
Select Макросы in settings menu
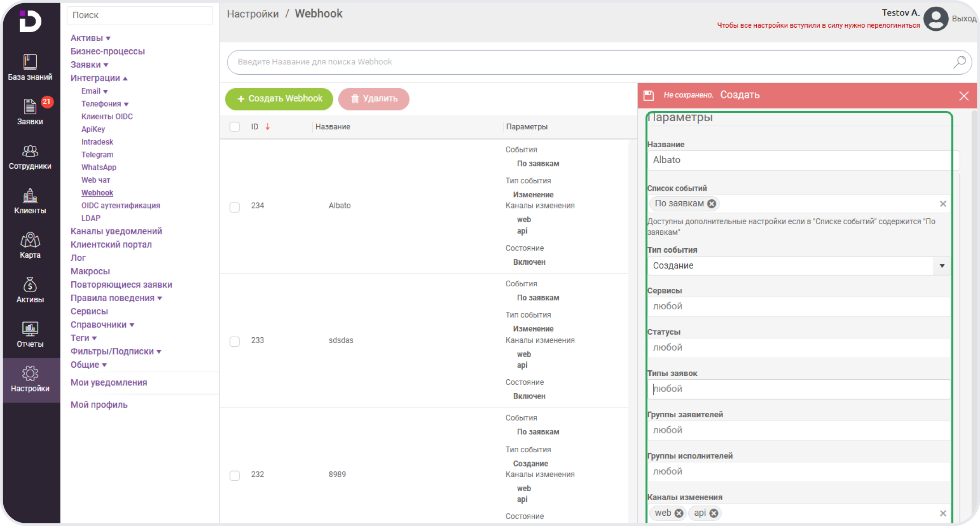pos(90,271)
